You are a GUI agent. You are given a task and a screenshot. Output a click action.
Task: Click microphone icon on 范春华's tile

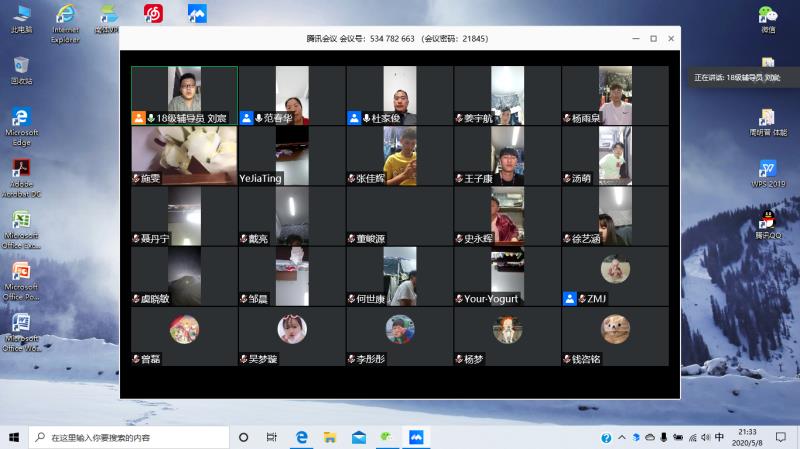pyautogui.click(x=258, y=118)
